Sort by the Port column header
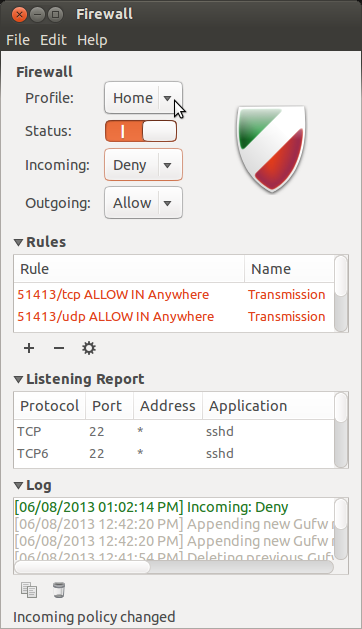The image size is (362, 629). pos(109,406)
